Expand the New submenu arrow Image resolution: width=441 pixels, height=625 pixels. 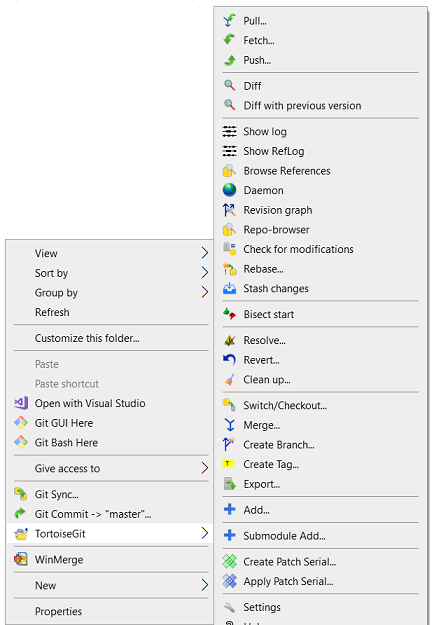(205, 585)
